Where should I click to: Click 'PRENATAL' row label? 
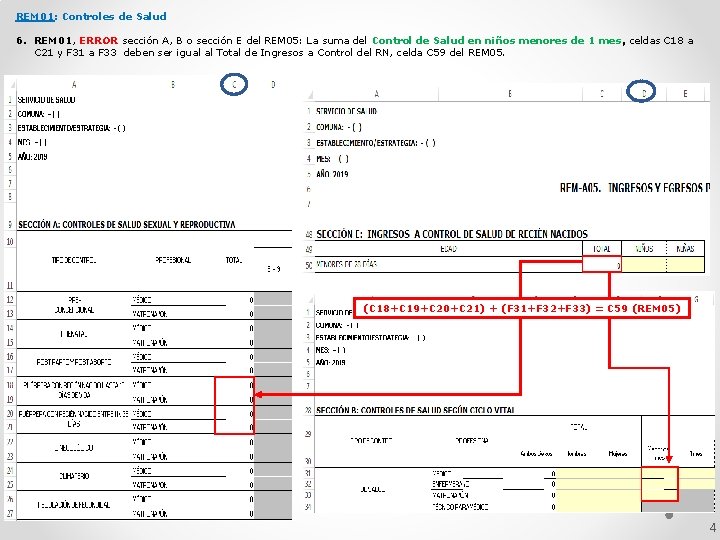(74, 334)
